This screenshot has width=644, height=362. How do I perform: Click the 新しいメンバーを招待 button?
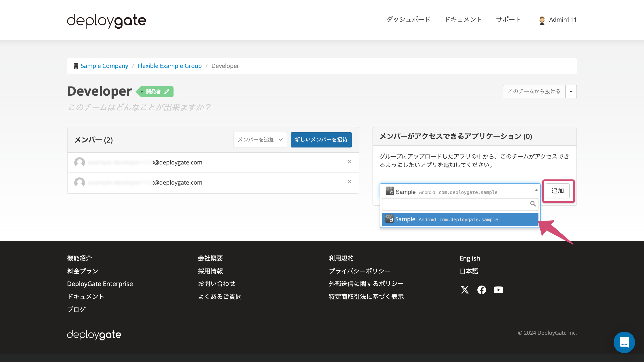pyautogui.click(x=321, y=140)
